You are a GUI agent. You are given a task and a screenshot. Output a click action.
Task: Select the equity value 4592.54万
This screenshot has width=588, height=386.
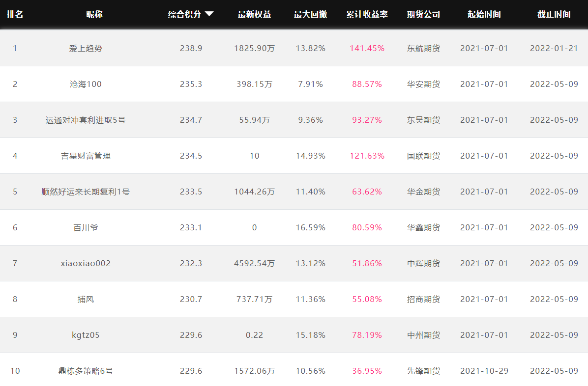pyautogui.click(x=254, y=263)
